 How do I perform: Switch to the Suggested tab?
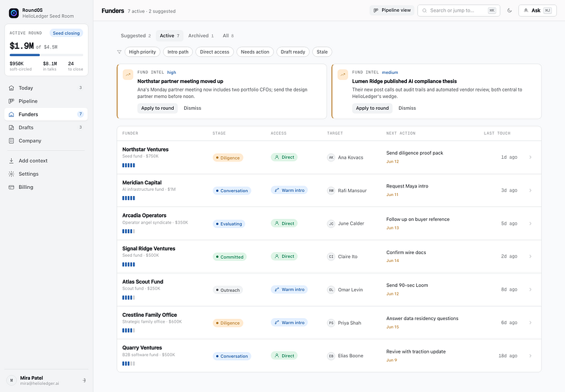tap(136, 36)
